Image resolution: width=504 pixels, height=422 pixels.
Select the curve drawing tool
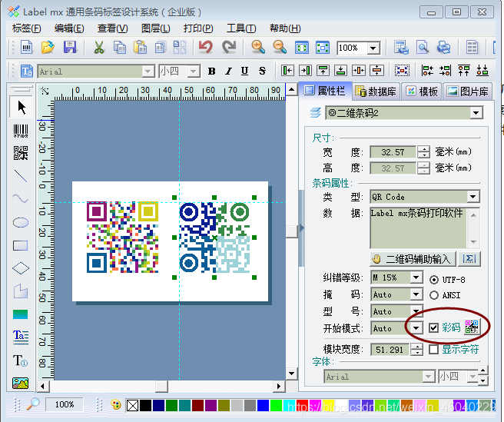[x=21, y=198]
